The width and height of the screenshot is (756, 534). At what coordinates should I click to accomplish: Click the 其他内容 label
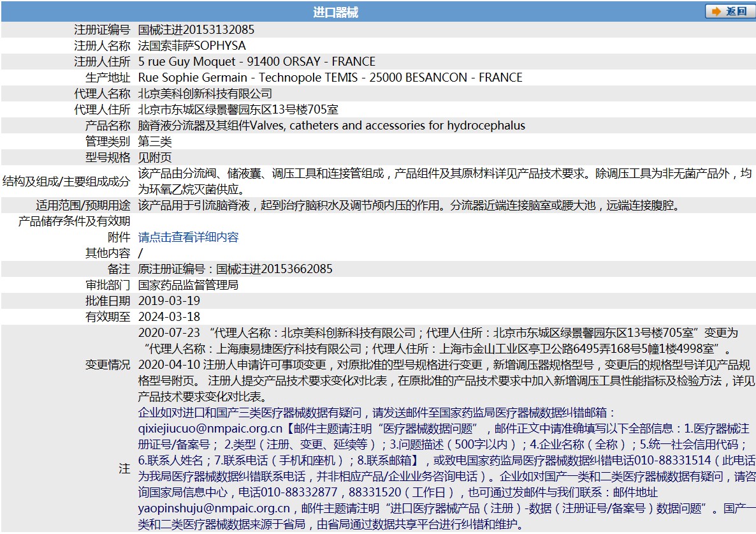click(x=108, y=253)
